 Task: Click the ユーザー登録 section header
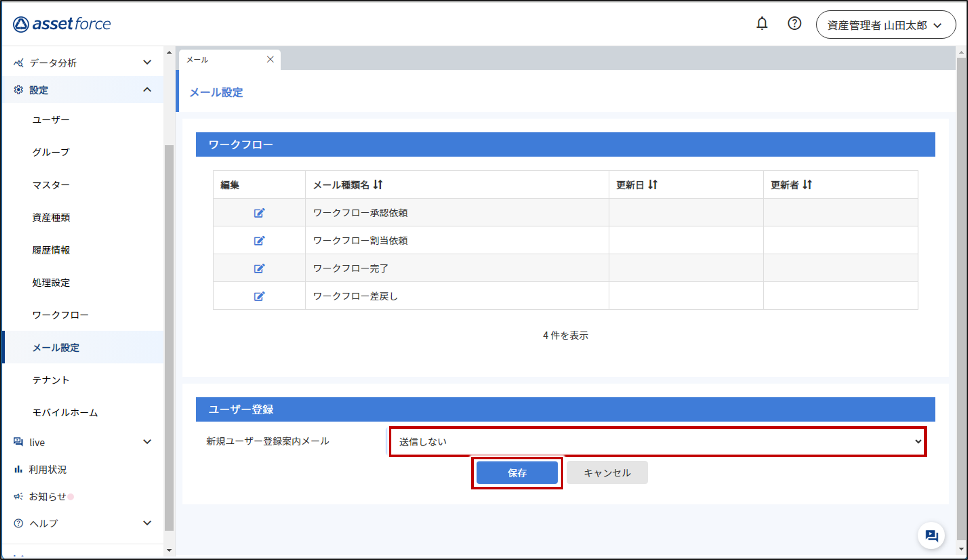(x=566, y=410)
